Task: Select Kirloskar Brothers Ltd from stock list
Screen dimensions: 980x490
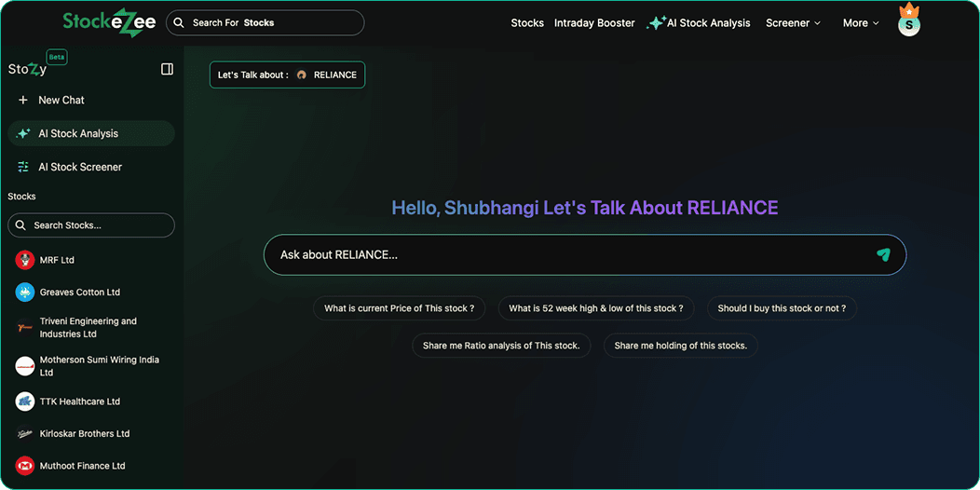Action: click(84, 434)
